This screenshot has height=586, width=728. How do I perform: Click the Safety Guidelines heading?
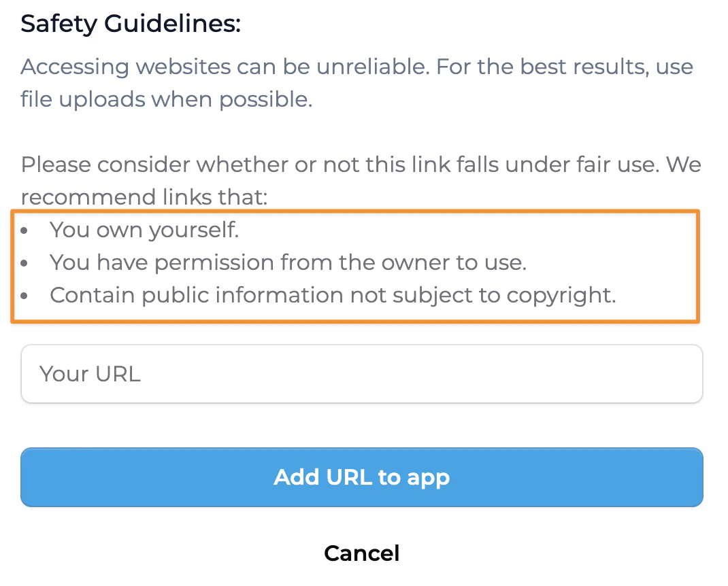[131, 22]
